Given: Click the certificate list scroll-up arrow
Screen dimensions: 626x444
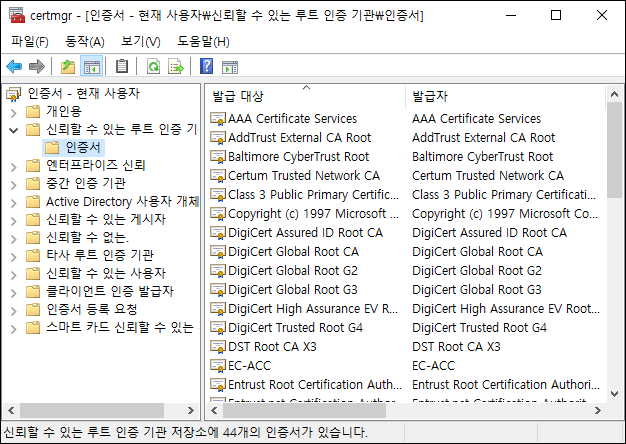Looking at the screenshot, I should [614, 95].
